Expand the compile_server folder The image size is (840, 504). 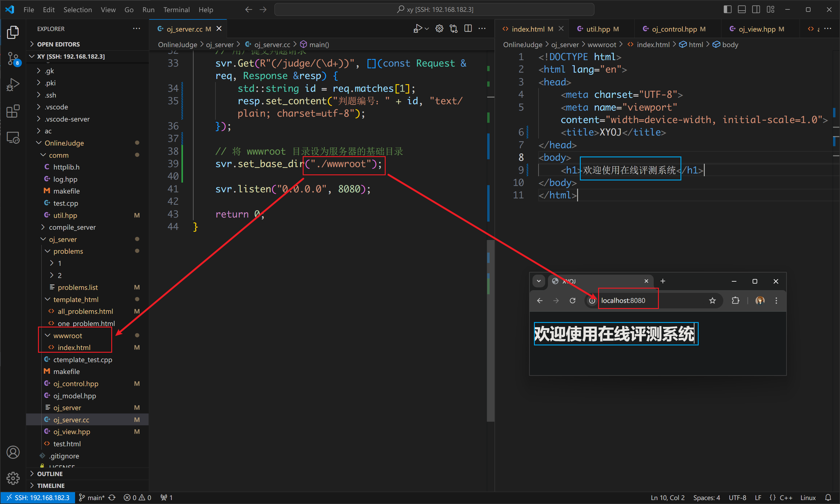click(x=72, y=227)
